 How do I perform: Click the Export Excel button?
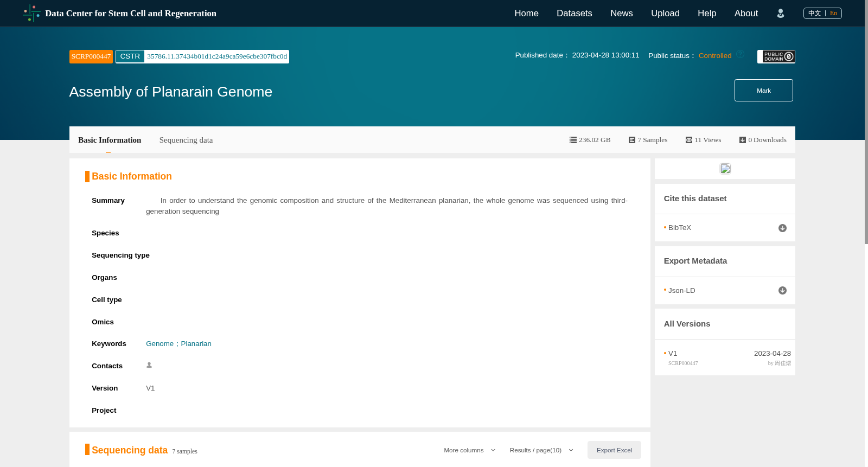tap(614, 450)
